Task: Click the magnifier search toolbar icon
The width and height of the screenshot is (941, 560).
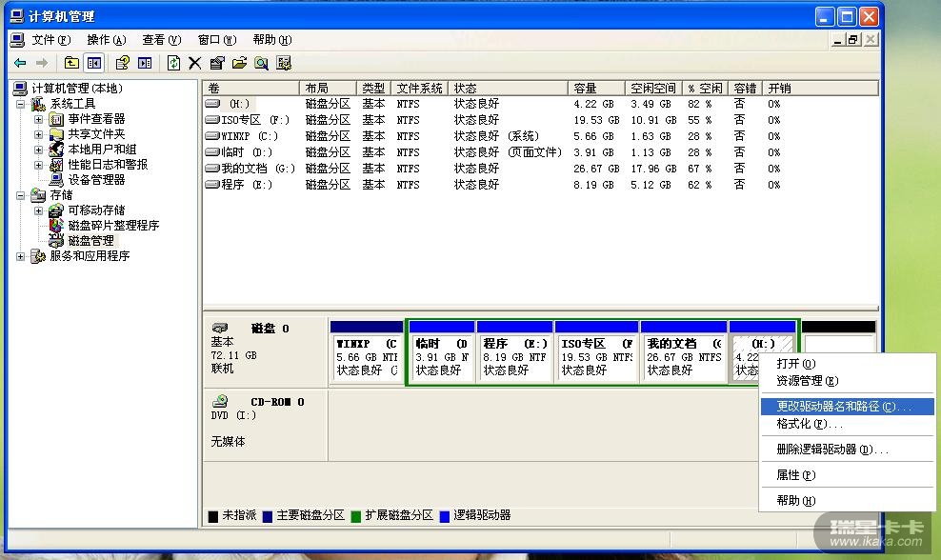Action: click(x=261, y=63)
